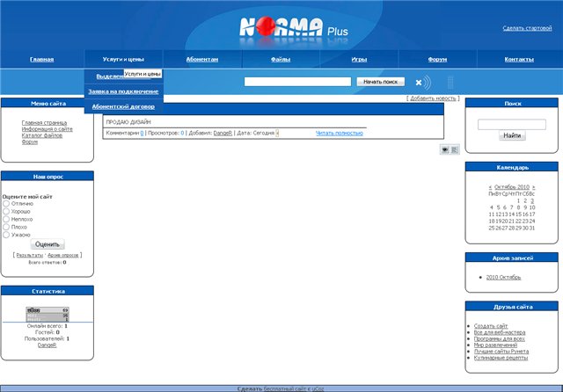The width and height of the screenshot is (563, 392).
Task: Click the small list icon beside the eye icon
Action: click(456, 149)
